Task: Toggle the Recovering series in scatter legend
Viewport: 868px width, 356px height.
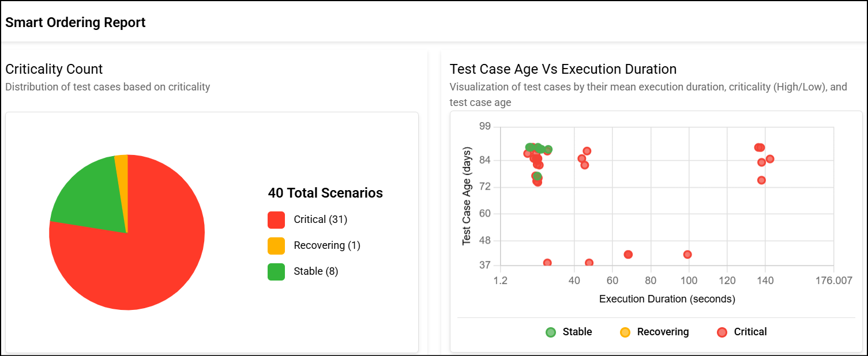Action: [x=663, y=332]
